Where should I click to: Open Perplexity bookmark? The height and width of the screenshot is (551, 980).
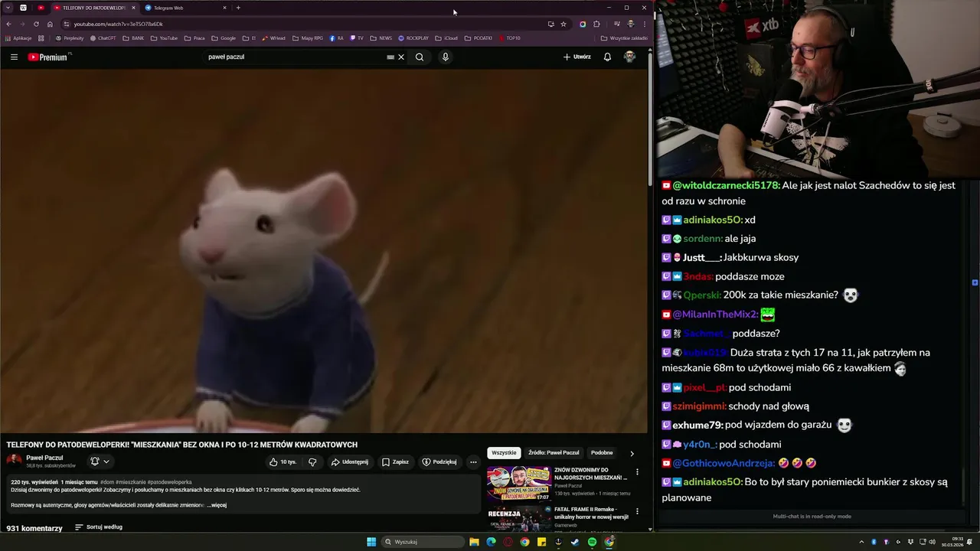pyautogui.click(x=70, y=37)
